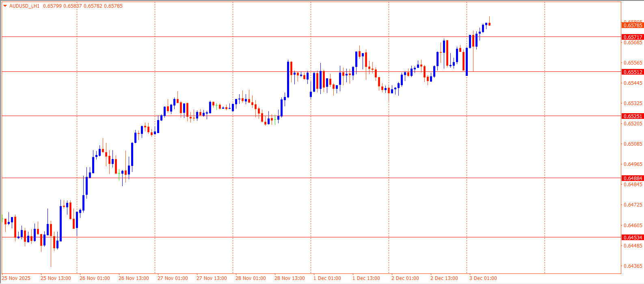Click the 2 Dec 01:00 time label

[405, 278]
